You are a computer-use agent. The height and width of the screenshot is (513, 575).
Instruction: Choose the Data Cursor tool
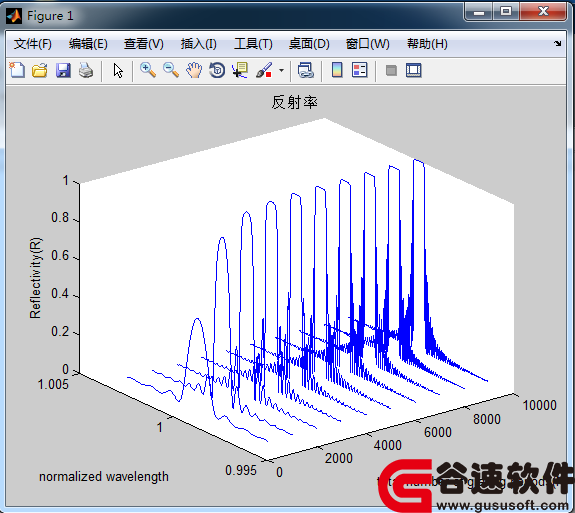(240, 70)
